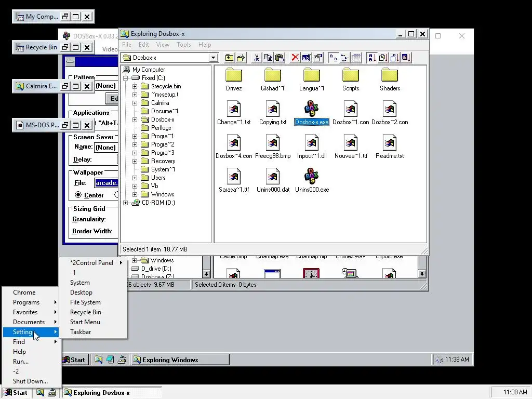Image resolution: width=532 pixels, height=399 pixels.
Task: Open Chrome from the Start menu
Action: [32, 292]
